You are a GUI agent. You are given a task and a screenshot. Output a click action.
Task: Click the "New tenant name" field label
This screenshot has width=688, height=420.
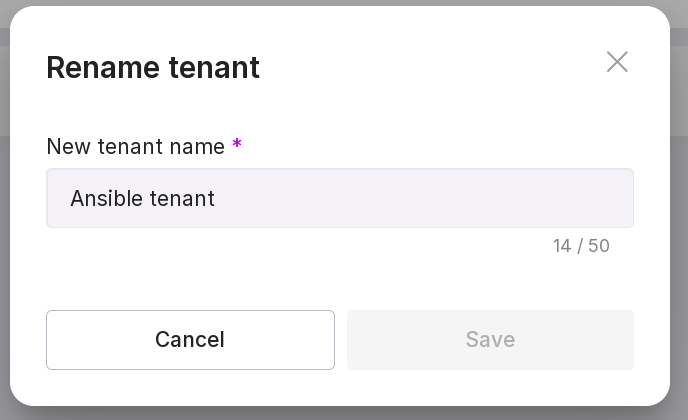[x=136, y=146]
